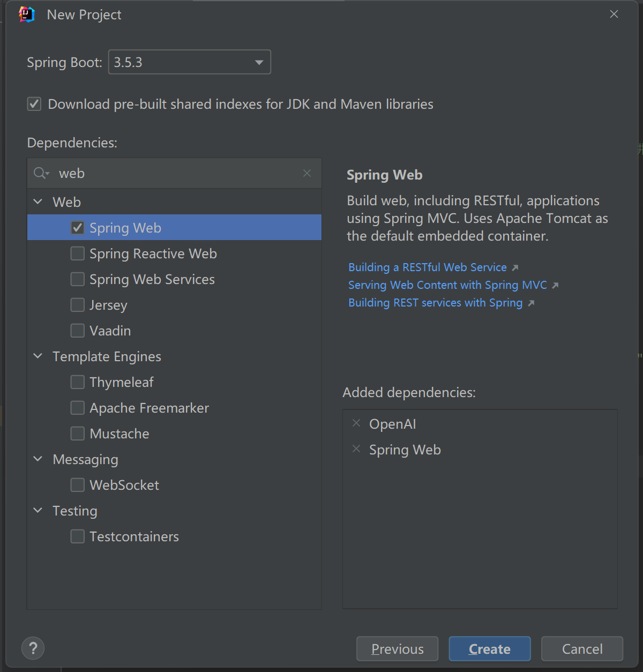
Task: Check the Spring Reactive Web dependency
Action: 78,253
